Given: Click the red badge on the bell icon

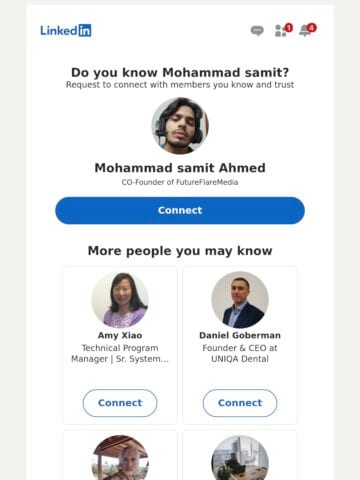Looking at the screenshot, I should point(312,27).
